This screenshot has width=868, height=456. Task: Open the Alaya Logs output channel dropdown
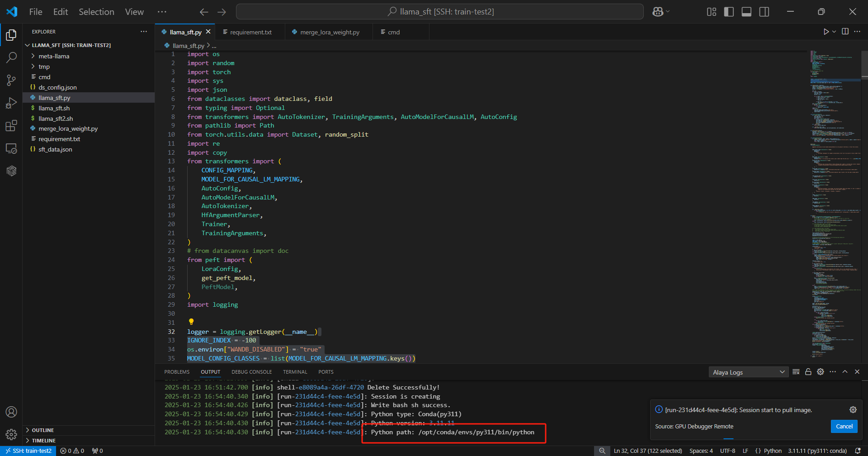748,372
